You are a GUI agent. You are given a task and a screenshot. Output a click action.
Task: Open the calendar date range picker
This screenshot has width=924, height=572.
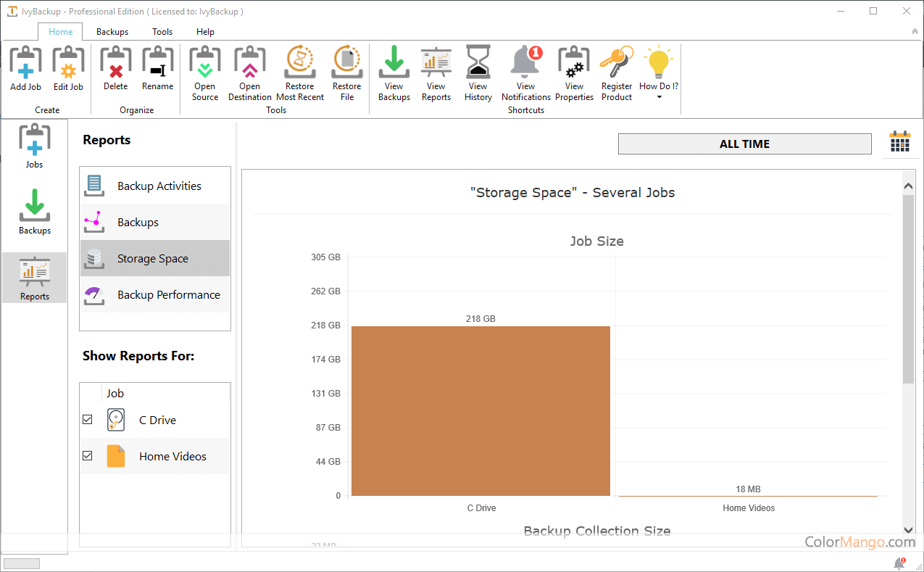899,142
